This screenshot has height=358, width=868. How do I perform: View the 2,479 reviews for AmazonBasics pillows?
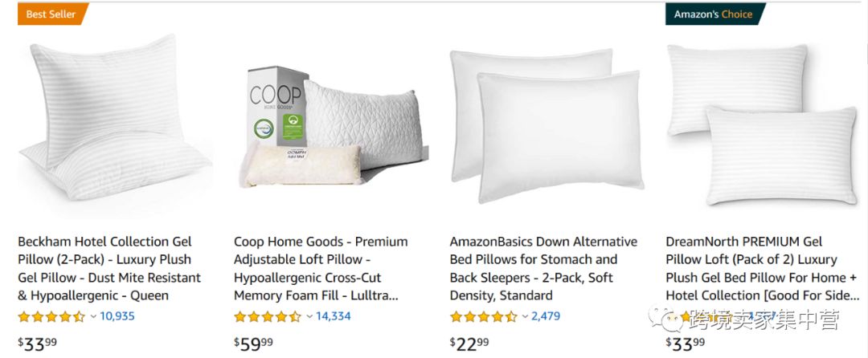(x=546, y=316)
